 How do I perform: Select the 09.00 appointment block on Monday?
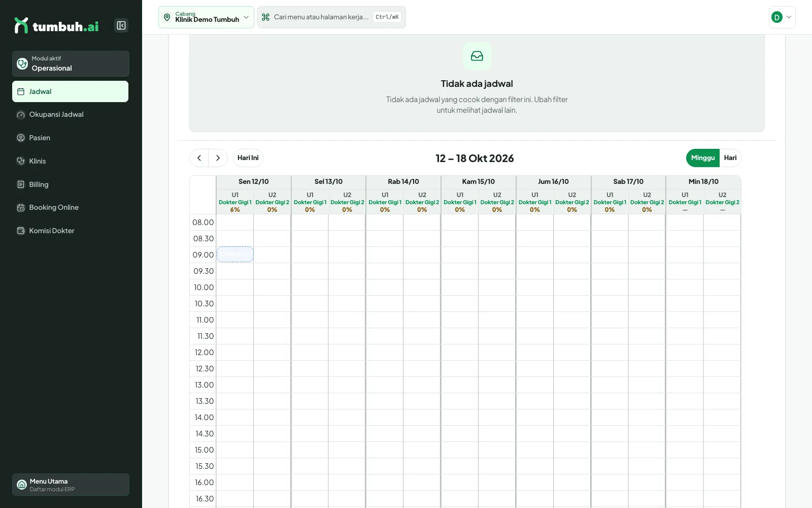235,255
